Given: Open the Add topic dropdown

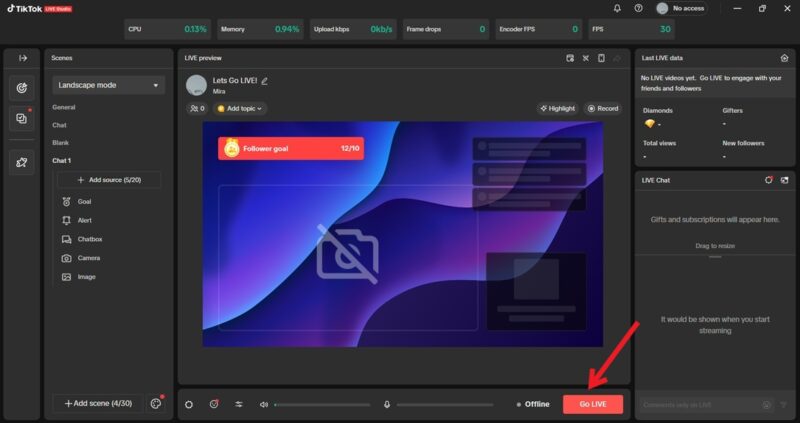Looking at the screenshot, I should (x=240, y=108).
